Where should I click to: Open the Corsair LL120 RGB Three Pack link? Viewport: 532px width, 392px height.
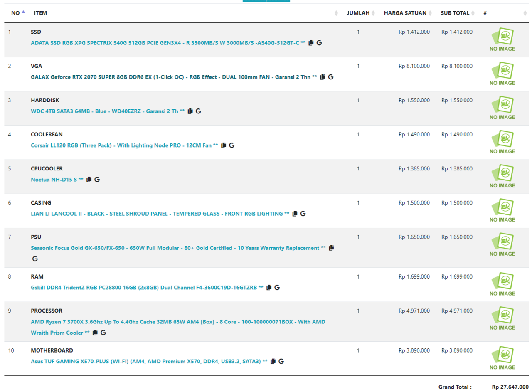125,145
